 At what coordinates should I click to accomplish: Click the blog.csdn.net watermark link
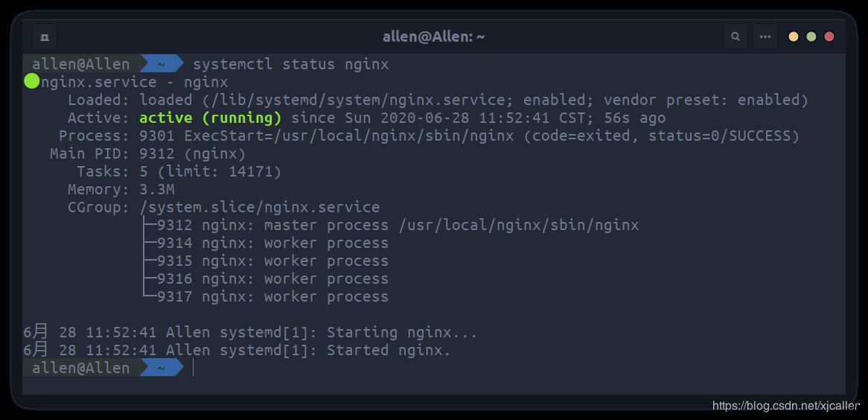tap(785, 406)
